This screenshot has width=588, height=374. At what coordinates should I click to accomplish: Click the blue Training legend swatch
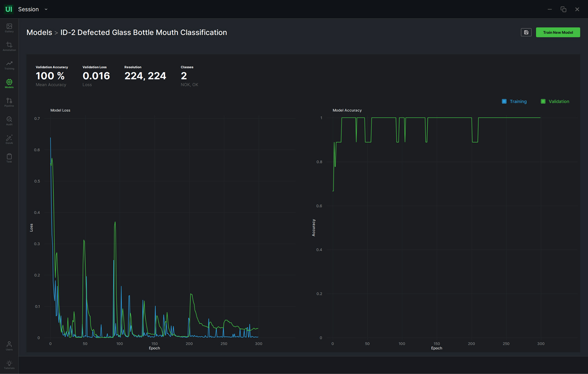[504, 101]
